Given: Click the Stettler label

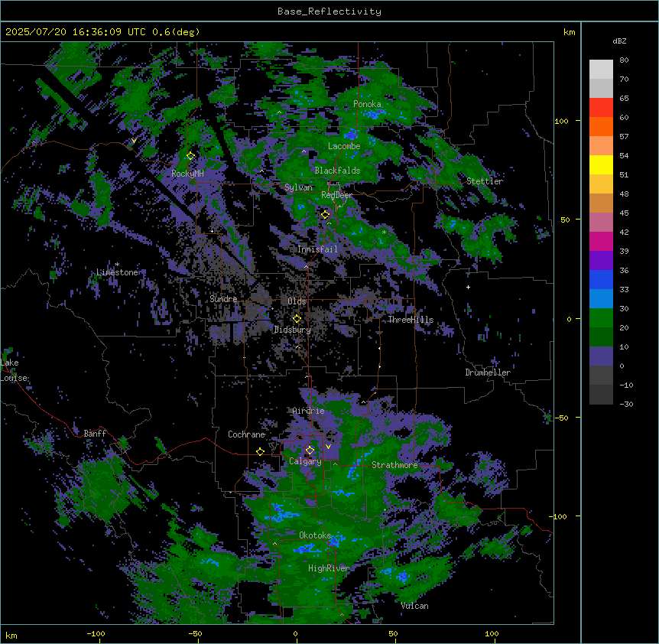Looking at the screenshot, I should point(484,181).
